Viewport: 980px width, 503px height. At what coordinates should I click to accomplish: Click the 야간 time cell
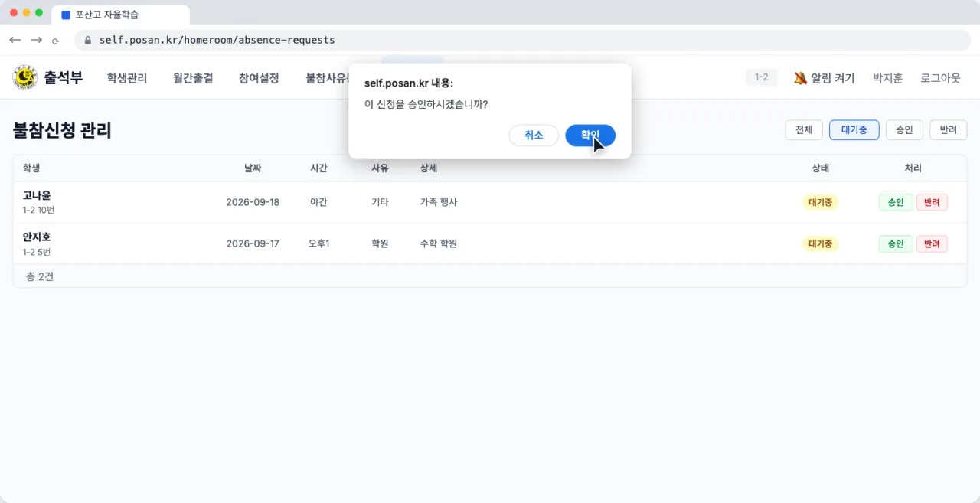click(318, 202)
